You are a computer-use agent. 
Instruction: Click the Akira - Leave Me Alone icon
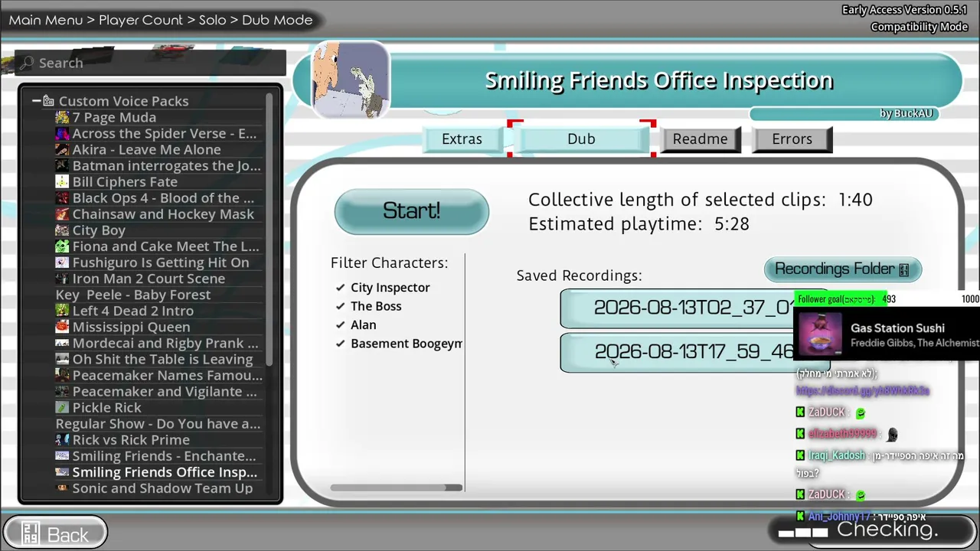[x=62, y=149]
